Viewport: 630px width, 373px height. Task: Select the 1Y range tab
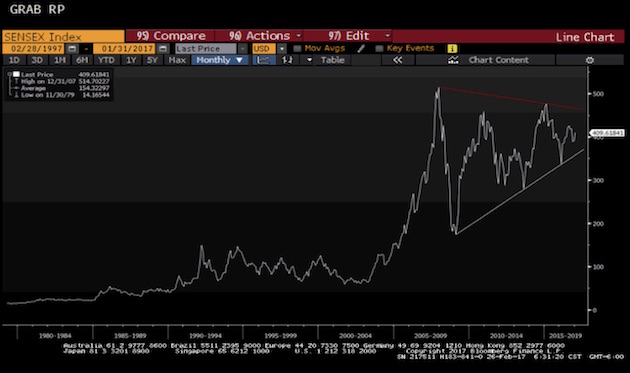131,60
